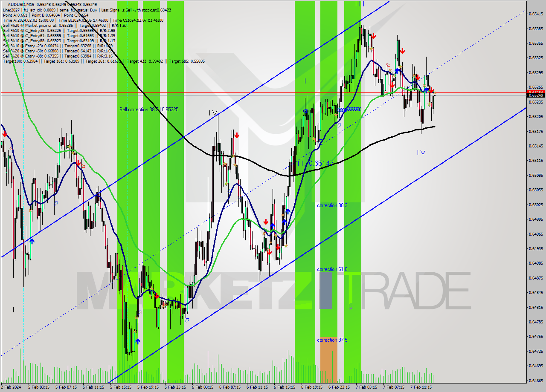
Task: Select the 'Sell %10 @ C_Entry88' line
Action: (59, 40)
